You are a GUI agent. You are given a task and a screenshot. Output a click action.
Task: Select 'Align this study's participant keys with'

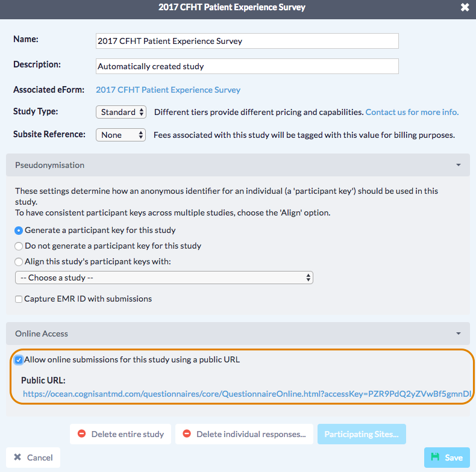(19, 261)
